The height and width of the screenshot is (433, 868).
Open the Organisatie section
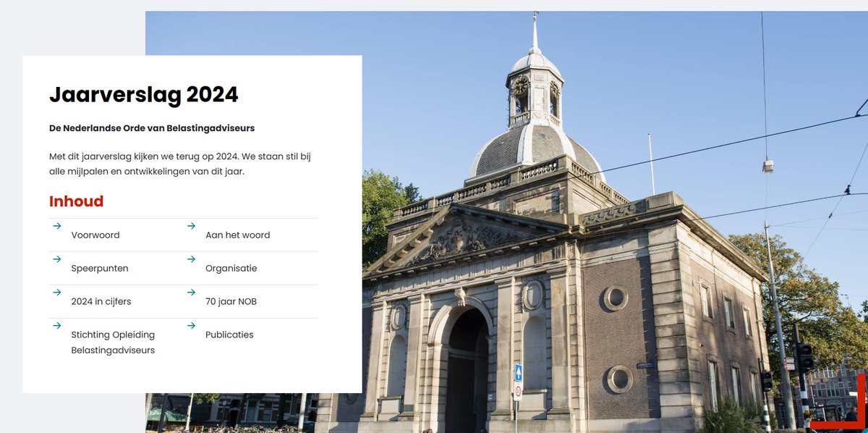tap(231, 268)
